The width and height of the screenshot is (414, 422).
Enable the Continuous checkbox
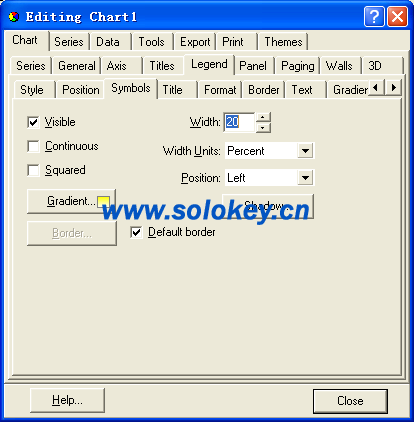[33, 146]
